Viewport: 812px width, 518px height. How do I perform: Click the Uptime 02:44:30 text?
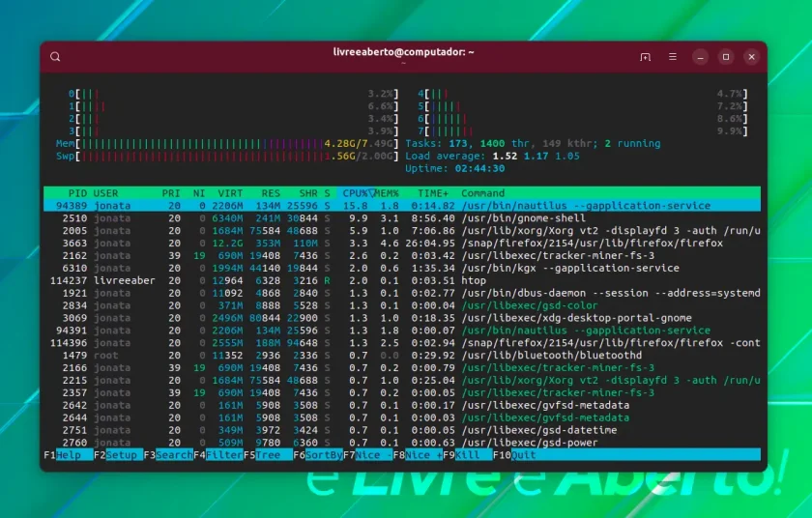(454, 168)
